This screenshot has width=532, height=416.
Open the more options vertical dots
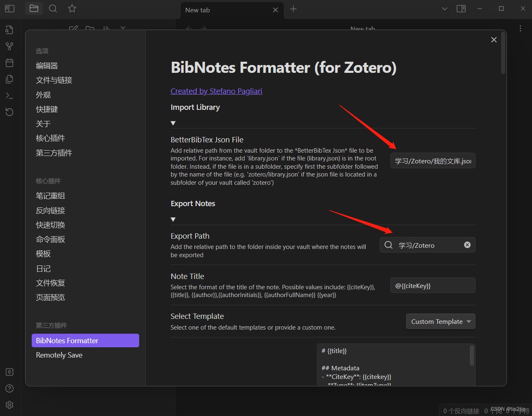point(520,28)
